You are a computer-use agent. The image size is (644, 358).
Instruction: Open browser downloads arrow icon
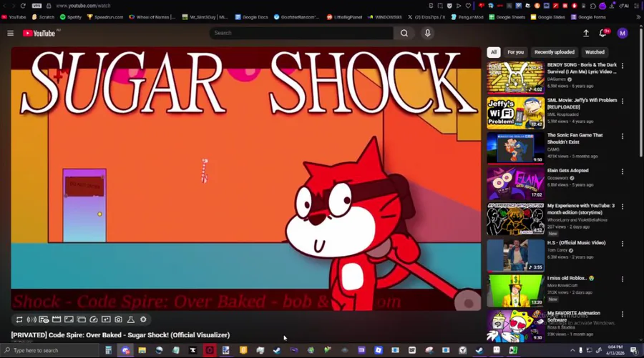click(612, 6)
